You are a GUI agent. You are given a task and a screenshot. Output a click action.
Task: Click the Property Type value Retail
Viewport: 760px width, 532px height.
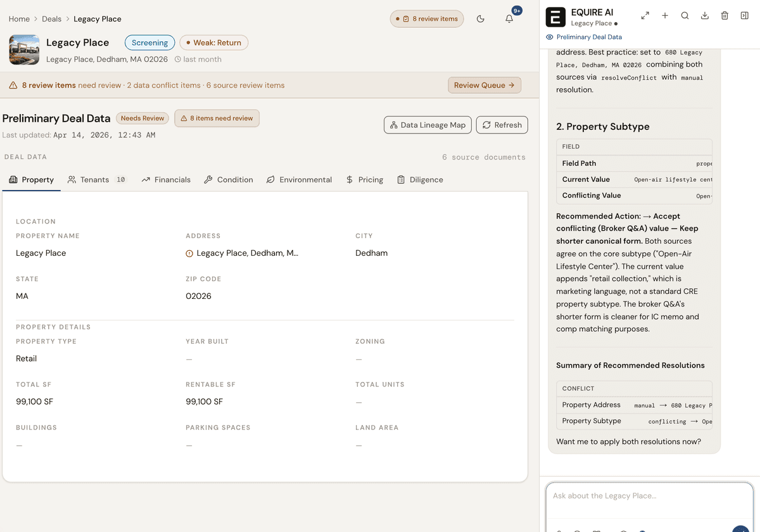click(27, 359)
